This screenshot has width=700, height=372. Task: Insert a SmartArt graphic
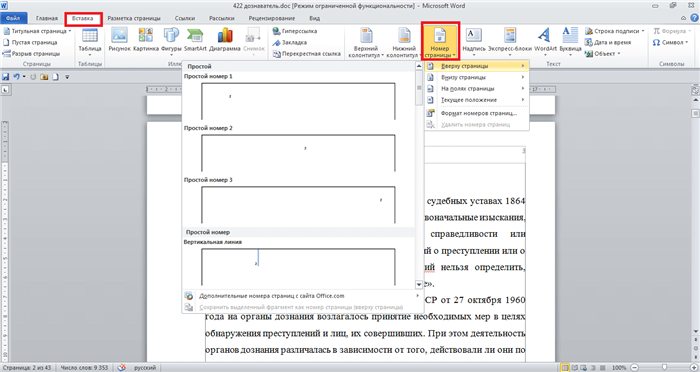195,40
